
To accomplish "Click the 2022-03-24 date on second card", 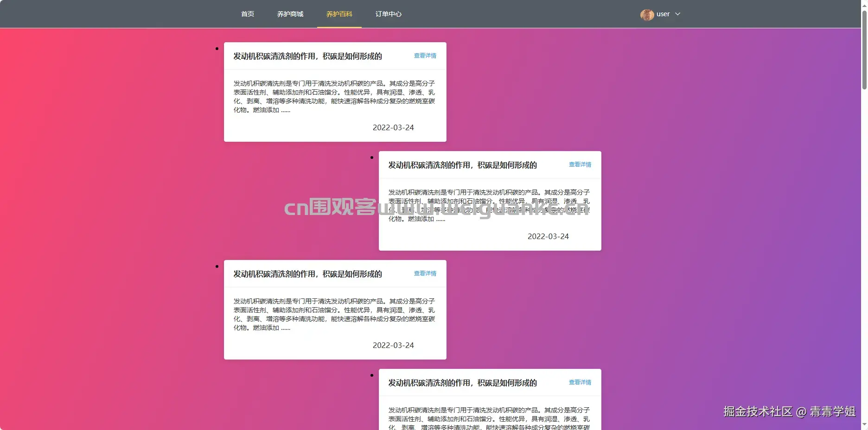I will pos(548,236).
